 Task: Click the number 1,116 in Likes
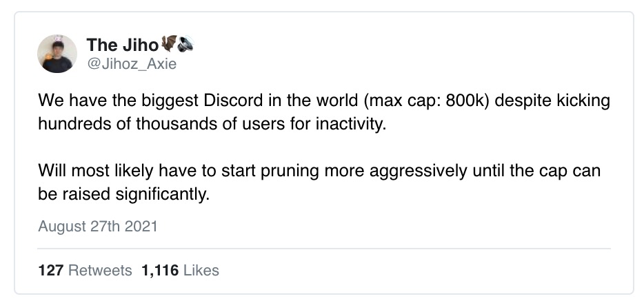160,270
